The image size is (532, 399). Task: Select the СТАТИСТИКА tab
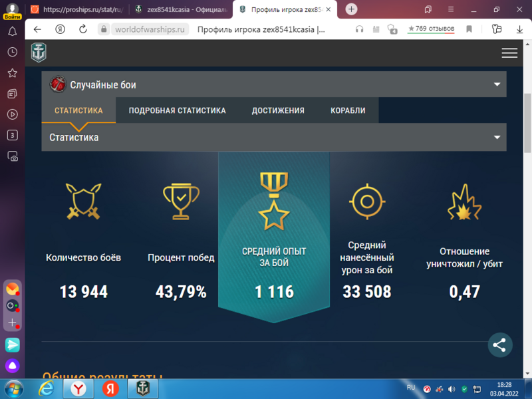pos(78,110)
